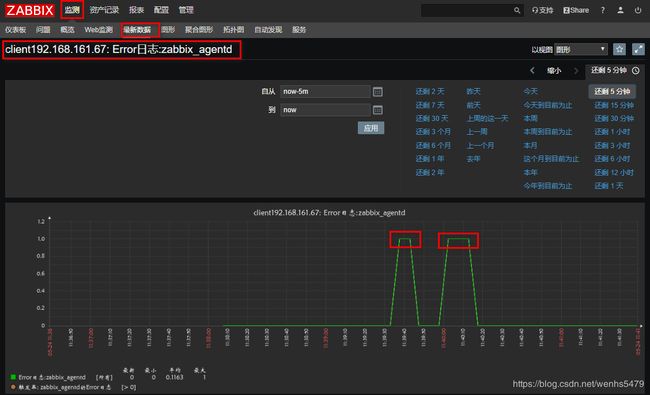Open the 资产记录 top menu

(x=104, y=10)
